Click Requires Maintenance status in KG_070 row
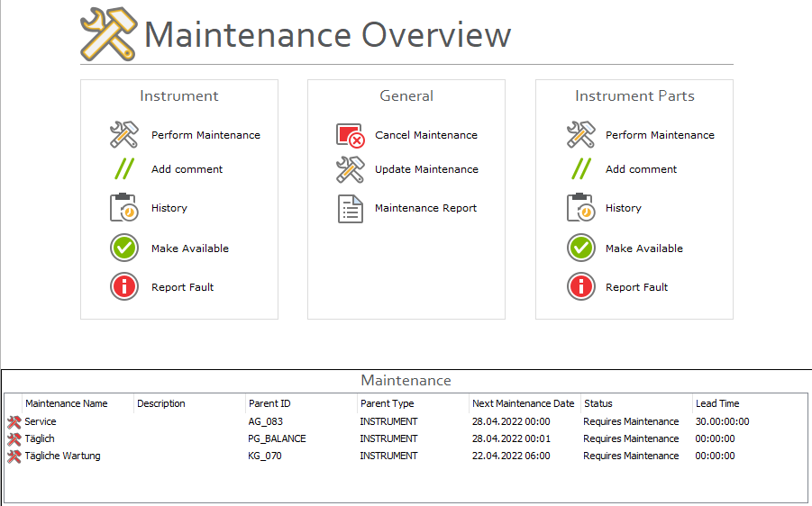 (631, 456)
